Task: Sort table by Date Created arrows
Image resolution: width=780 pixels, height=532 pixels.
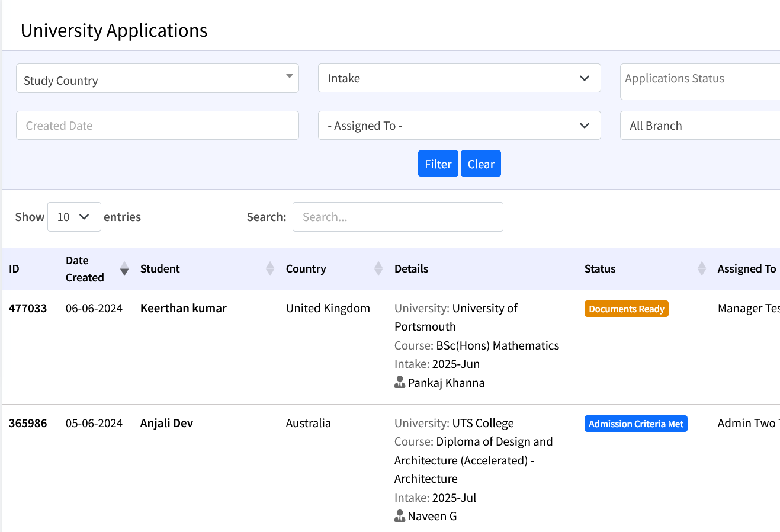Action: [124, 269]
